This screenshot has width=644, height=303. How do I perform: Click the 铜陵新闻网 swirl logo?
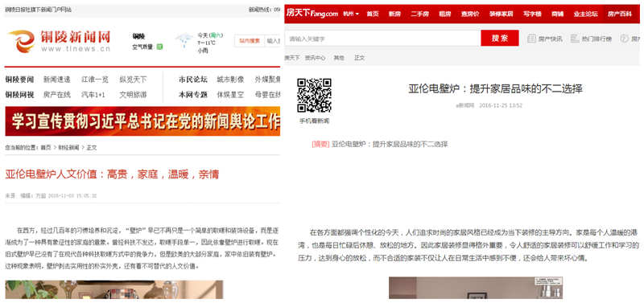point(21,42)
